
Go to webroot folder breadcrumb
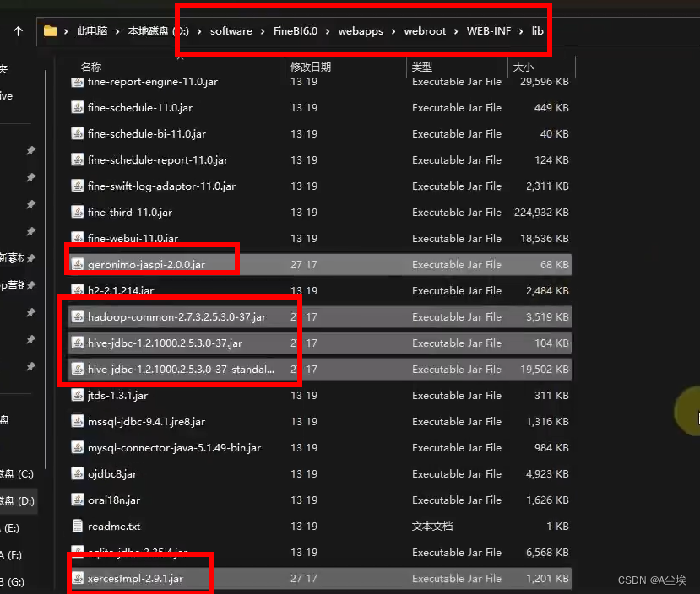(x=425, y=31)
